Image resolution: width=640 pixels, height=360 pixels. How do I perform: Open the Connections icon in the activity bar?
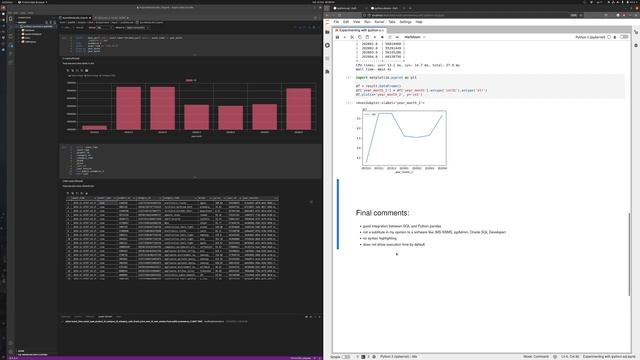(11, 18)
